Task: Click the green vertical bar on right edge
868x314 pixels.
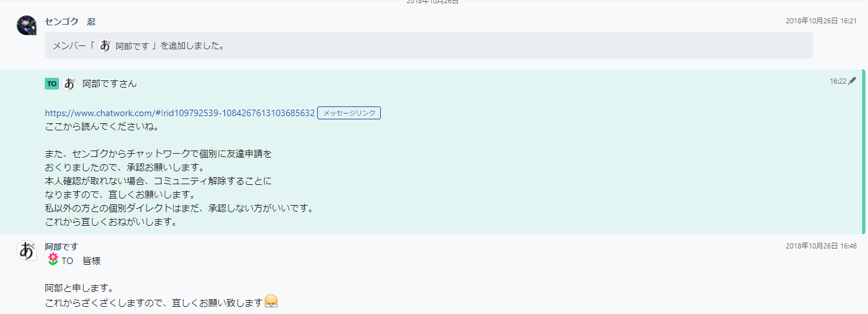Action: (863, 151)
